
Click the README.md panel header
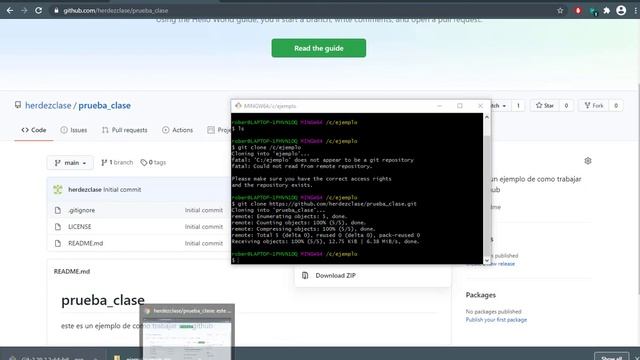(x=72, y=271)
